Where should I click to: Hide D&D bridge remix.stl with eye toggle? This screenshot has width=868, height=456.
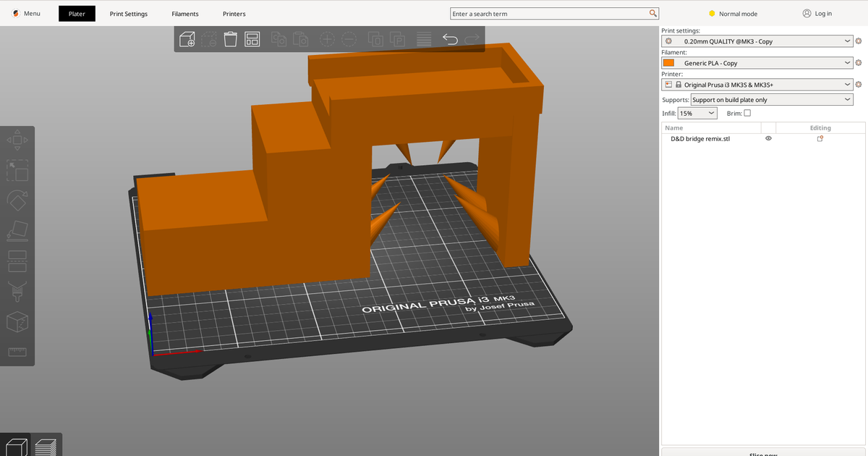pos(768,138)
